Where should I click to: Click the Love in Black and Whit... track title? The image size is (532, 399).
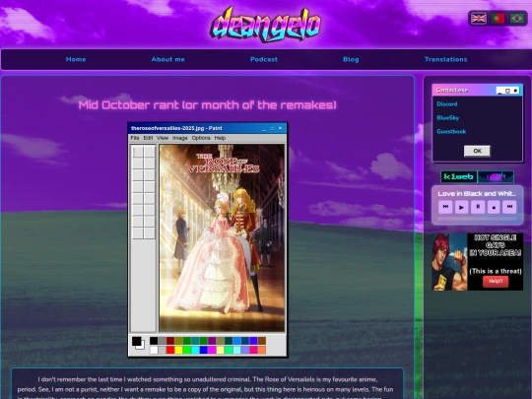[477, 194]
